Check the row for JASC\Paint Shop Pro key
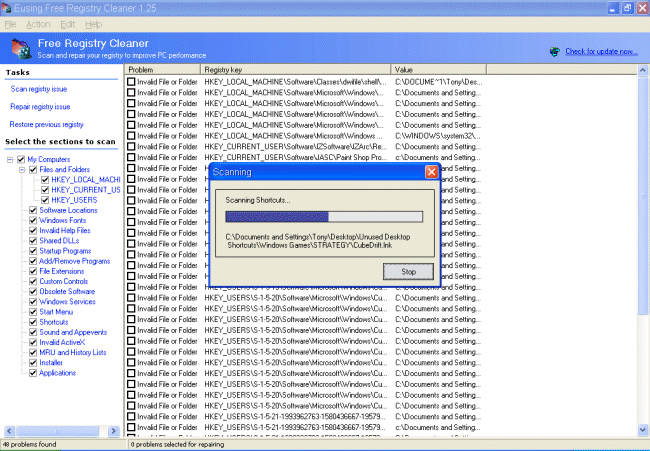This screenshot has height=451, width=650. point(131,157)
